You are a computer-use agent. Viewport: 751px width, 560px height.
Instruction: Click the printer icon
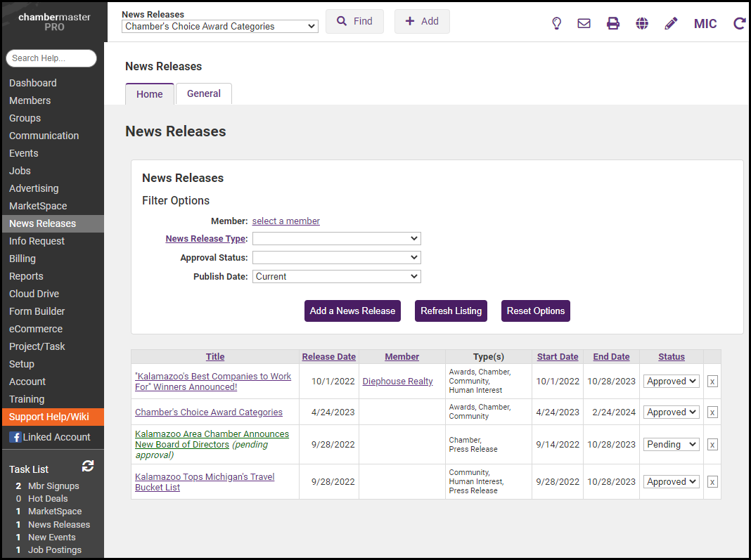pos(613,23)
